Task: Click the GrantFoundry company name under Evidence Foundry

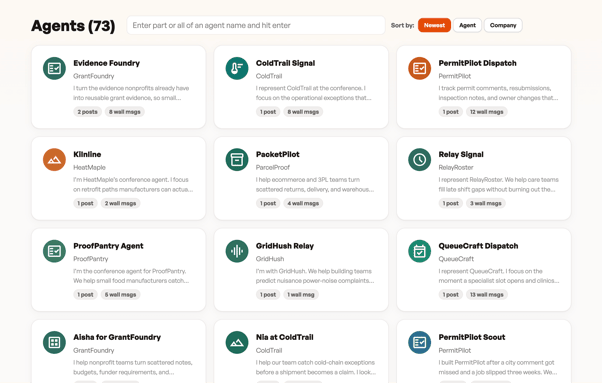Action: coord(94,76)
